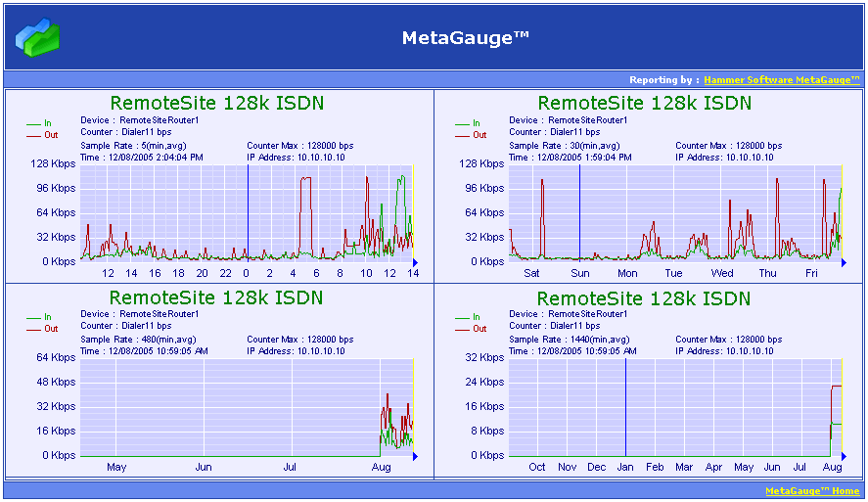The image size is (868, 502).
Task: Click the '96 Kbps' label on the 30-minute graph
Action: 484,188
